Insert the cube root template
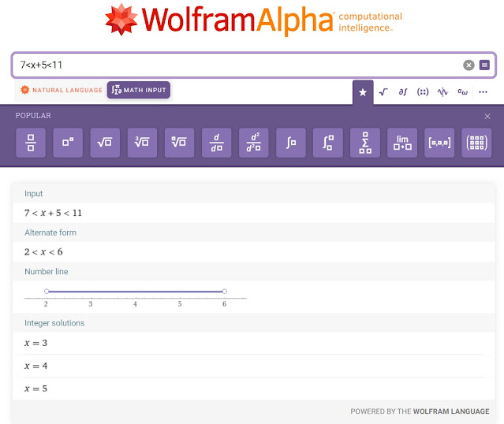Viewport: 504px width, 424px height. point(142,143)
